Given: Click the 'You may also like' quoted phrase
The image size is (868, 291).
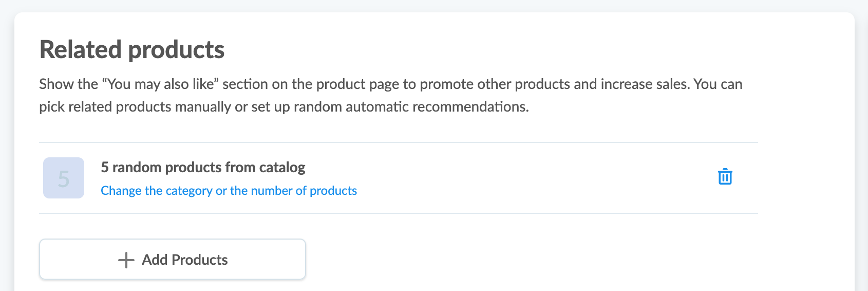Looking at the screenshot, I should tap(161, 84).
